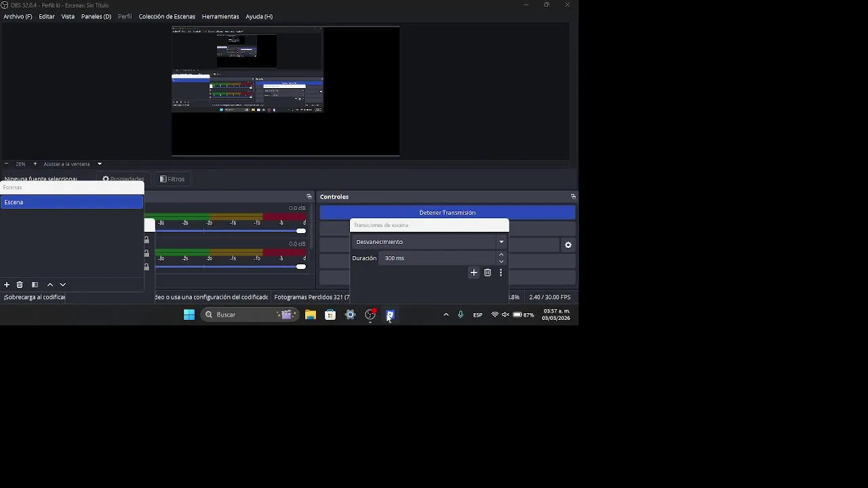Image resolution: width=868 pixels, height=488 pixels.
Task: Click the battery 87% indicator
Action: [523, 314]
